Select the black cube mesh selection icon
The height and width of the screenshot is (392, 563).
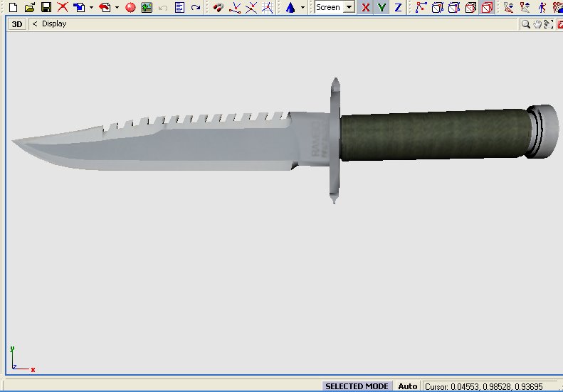click(470, 7)
